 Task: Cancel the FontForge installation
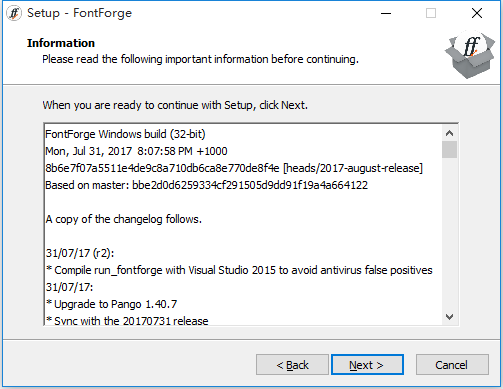tap(452, 365)
